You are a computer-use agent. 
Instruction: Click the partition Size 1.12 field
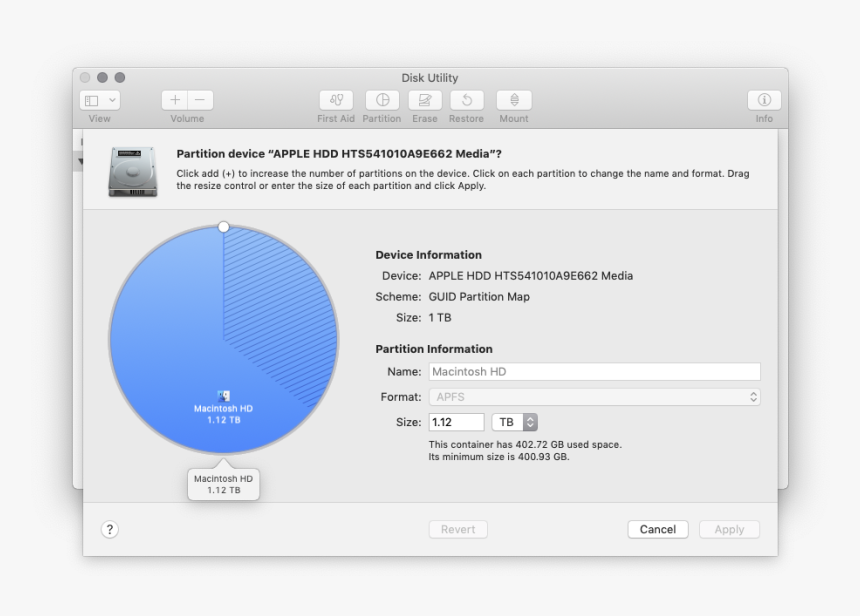456,422
